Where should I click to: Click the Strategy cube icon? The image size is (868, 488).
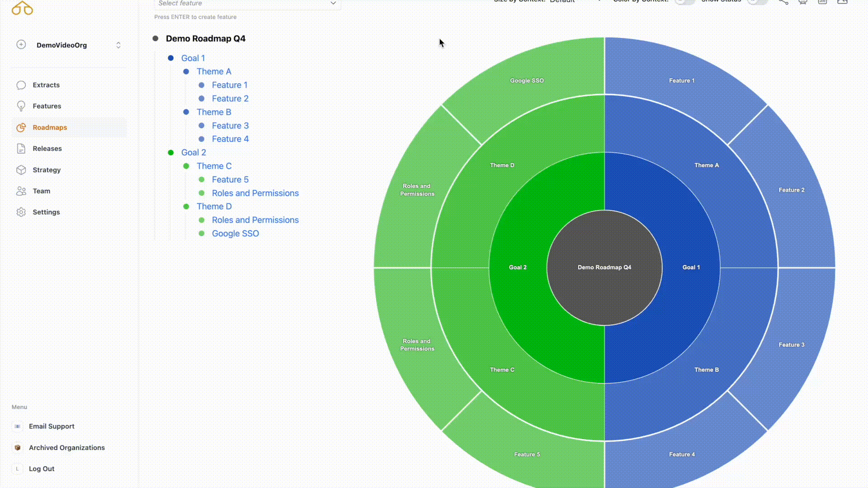21,170
